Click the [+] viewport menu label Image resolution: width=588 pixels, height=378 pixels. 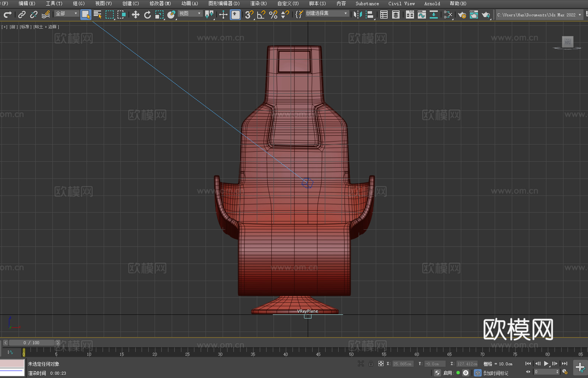pos(4,27)
